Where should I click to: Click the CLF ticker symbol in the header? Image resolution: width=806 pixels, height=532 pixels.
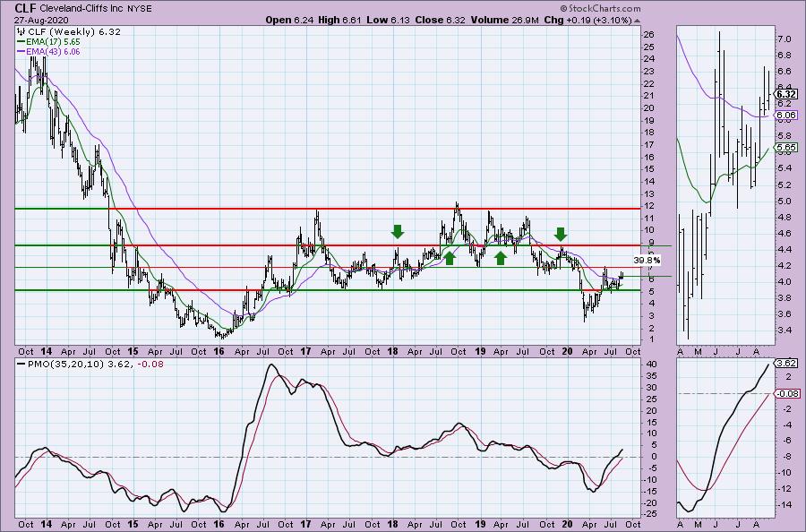(x=26, y=8)
